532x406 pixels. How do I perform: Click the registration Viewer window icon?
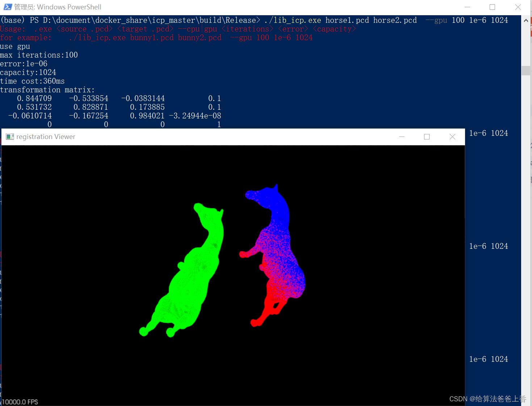pos(10,137)
